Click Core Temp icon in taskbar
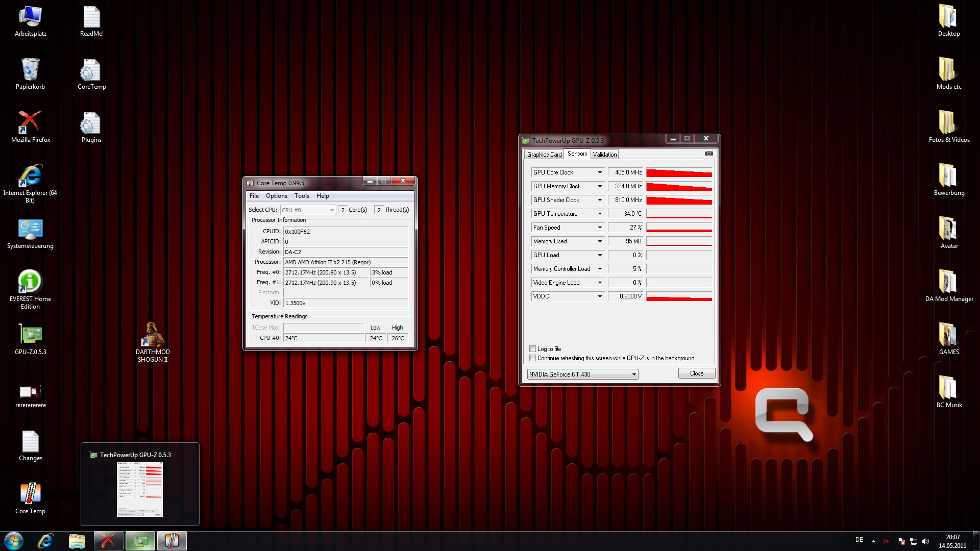980x551 pixels. tap(171, 541)
